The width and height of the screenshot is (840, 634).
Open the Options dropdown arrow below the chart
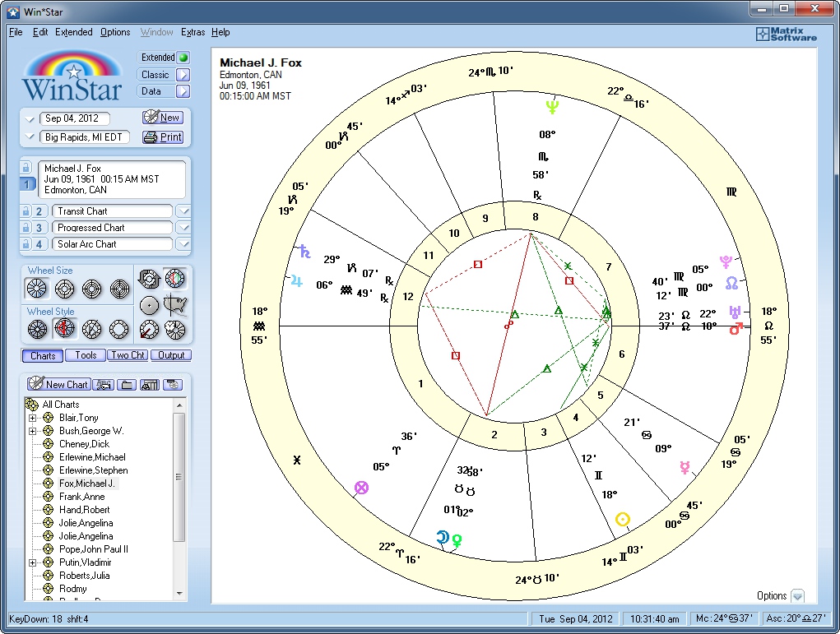(x=798, y=596)
